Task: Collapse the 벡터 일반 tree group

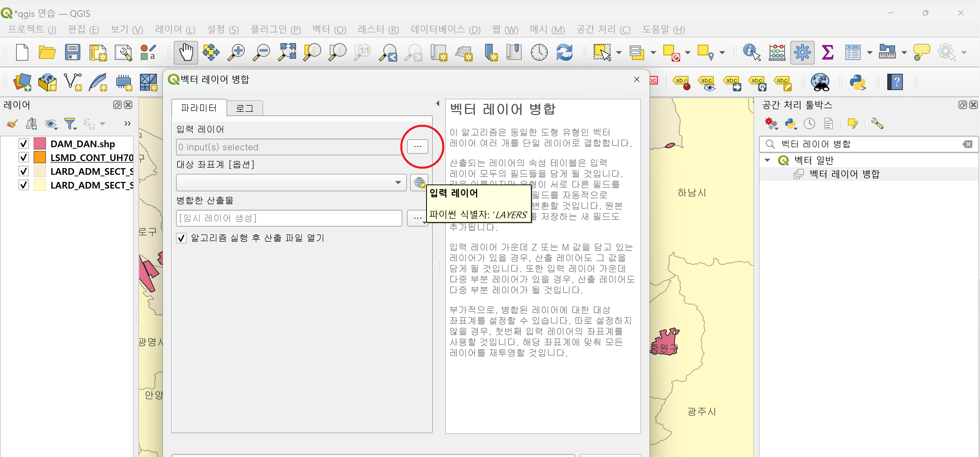Action: pos(767,160)
